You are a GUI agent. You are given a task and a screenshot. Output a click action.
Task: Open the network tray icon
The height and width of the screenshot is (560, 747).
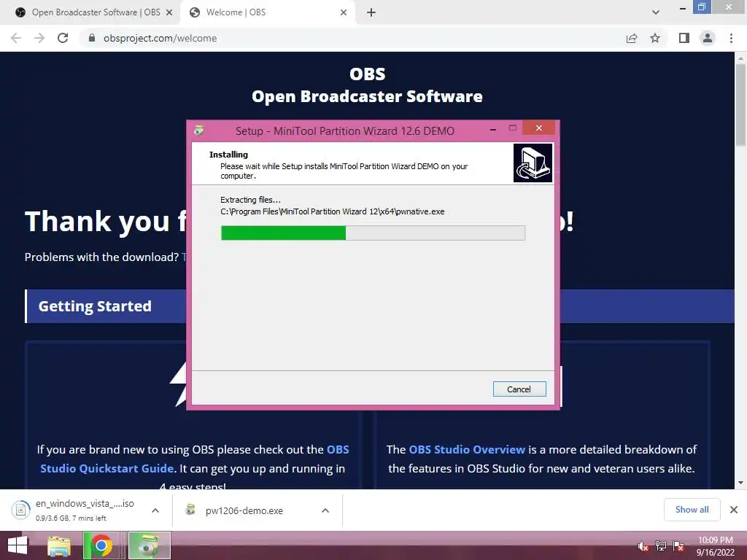(661, 546)
